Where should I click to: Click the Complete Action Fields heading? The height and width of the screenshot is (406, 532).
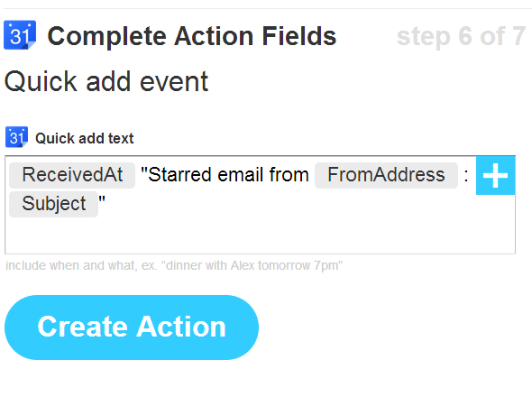click(x=192, y=36)
